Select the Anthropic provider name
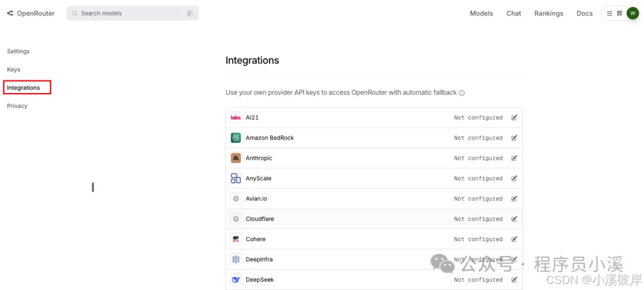 pyautogui.click(x=259, y=158)
